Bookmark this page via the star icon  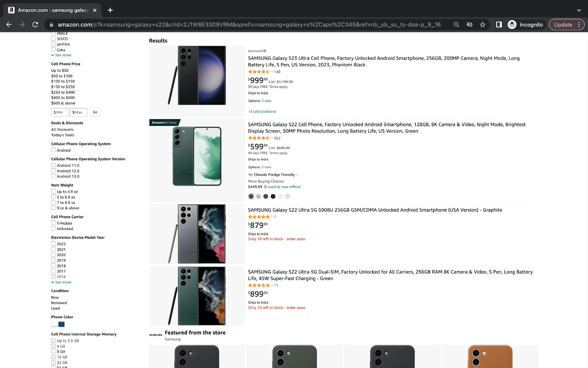482,24
